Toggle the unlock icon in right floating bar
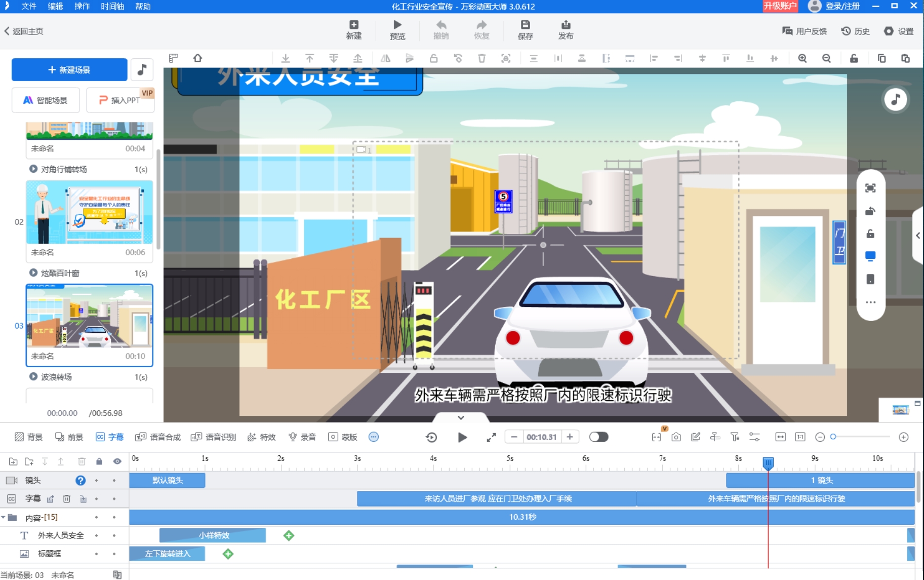Screen dimensions: 924x580 [870, 234]
